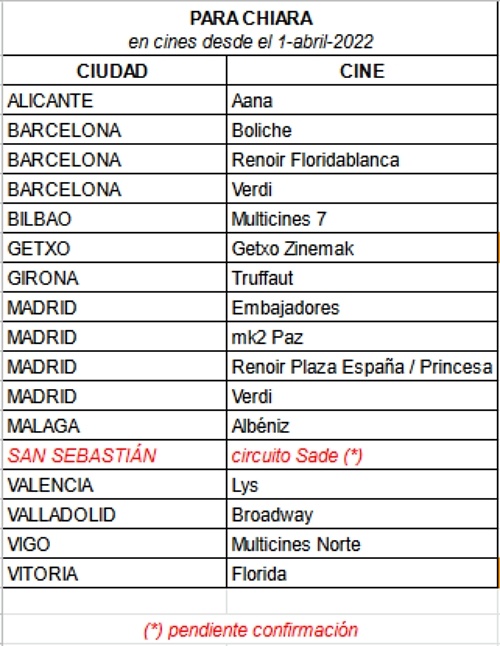This screenshot has width=500, height=646.
Task: Select the pendiente confirmación footnote
Action: click(x=250, y=630)
